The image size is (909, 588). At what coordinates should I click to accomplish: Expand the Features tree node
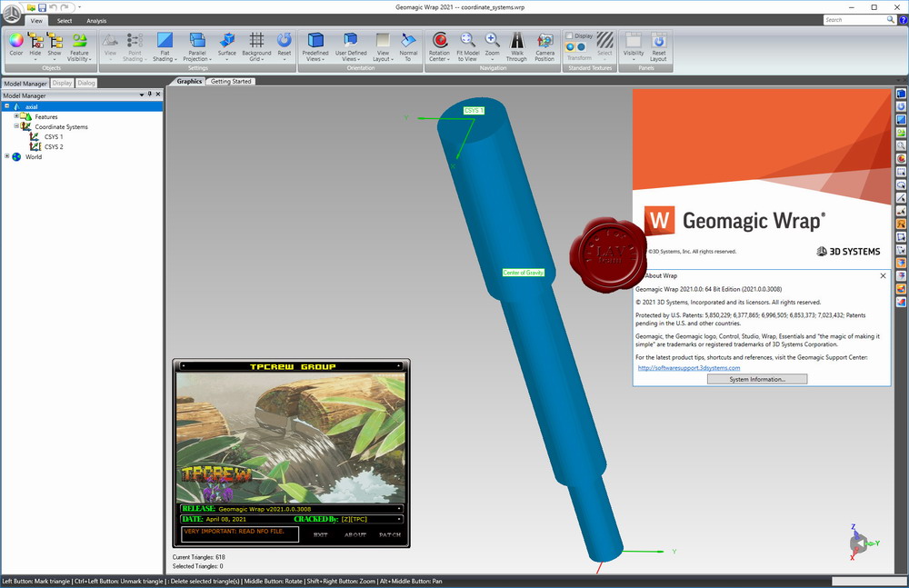click(x=16, y=116)
